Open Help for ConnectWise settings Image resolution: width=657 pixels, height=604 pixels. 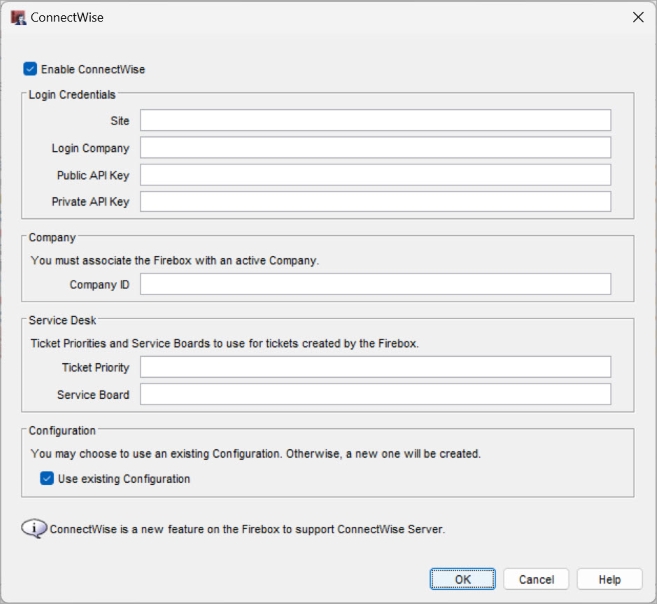(610, 579)
